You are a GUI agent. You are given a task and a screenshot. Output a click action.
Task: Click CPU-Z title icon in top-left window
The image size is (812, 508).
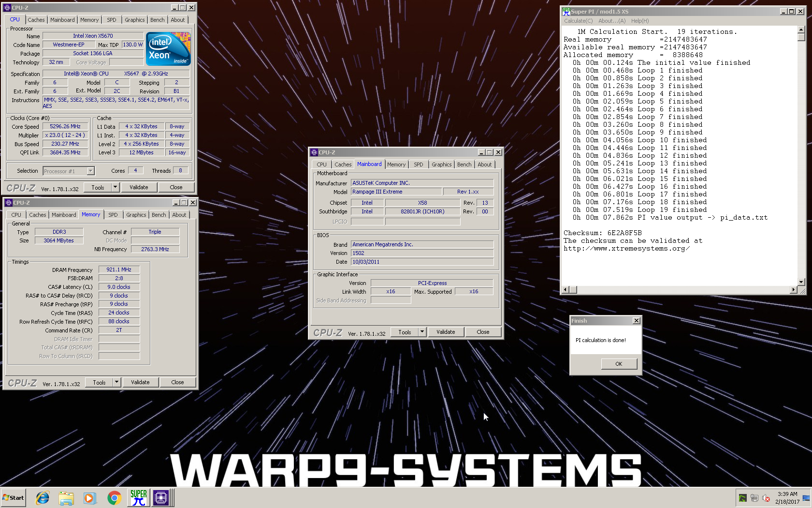[7, 8]
